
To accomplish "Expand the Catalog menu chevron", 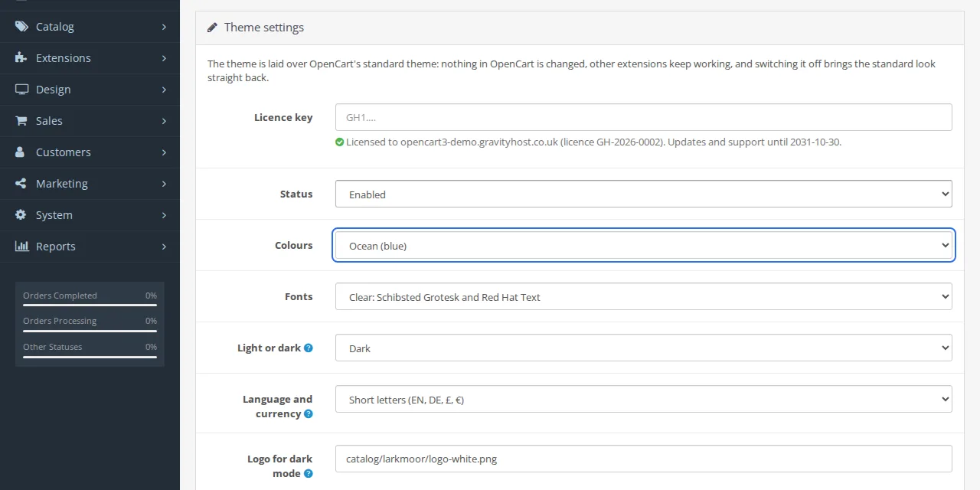I will [x=165, y=27].
